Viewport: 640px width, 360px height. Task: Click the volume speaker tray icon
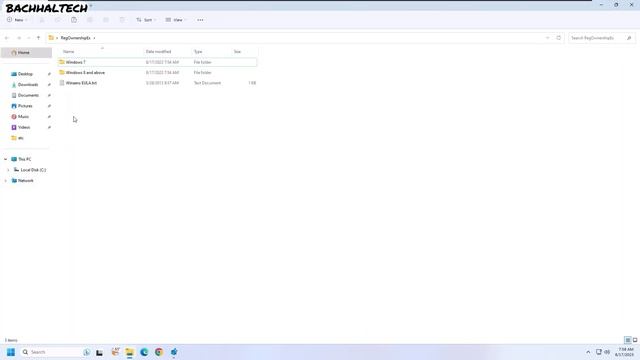pyautogui.click(x=607, y=352)
